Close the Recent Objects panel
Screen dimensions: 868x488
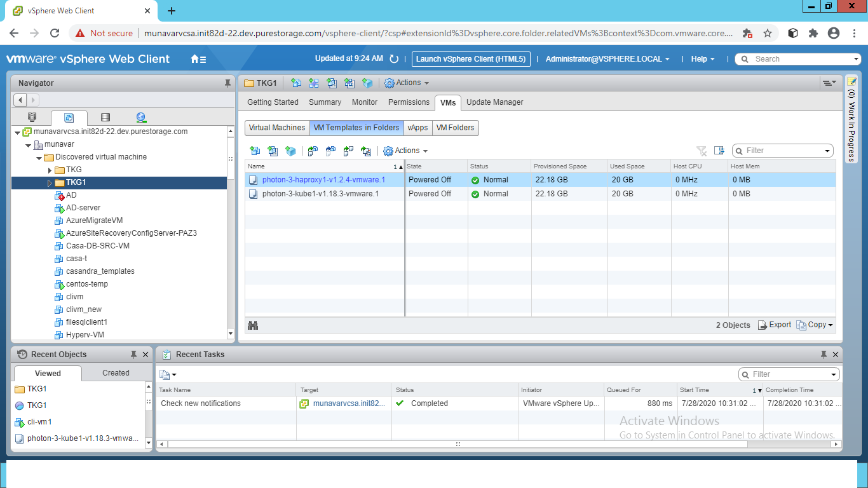coord(146,355)
